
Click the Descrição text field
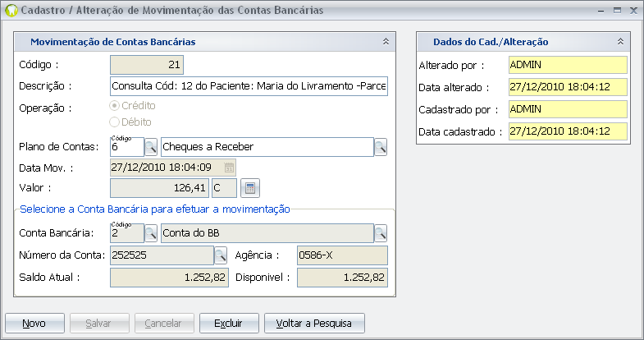point(249,86)
